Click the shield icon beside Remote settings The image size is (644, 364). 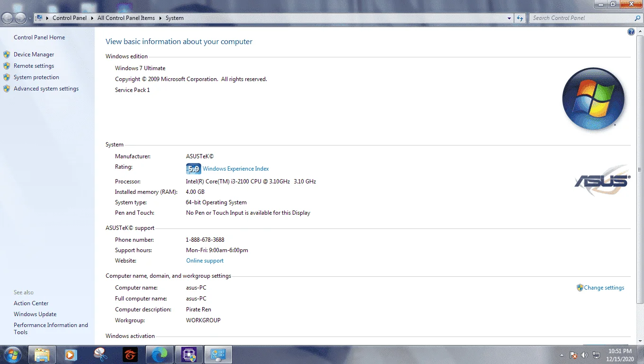(7, 66)
